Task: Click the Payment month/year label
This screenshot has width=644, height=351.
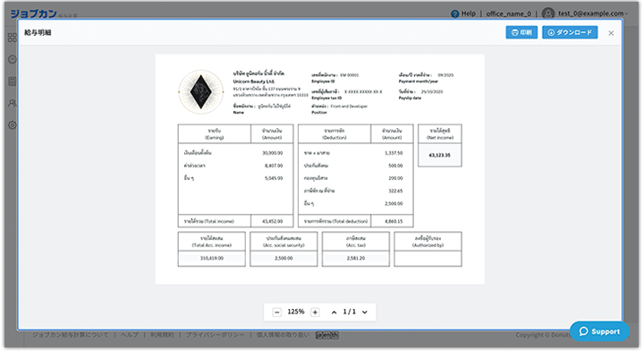Action: pos(418,81)
